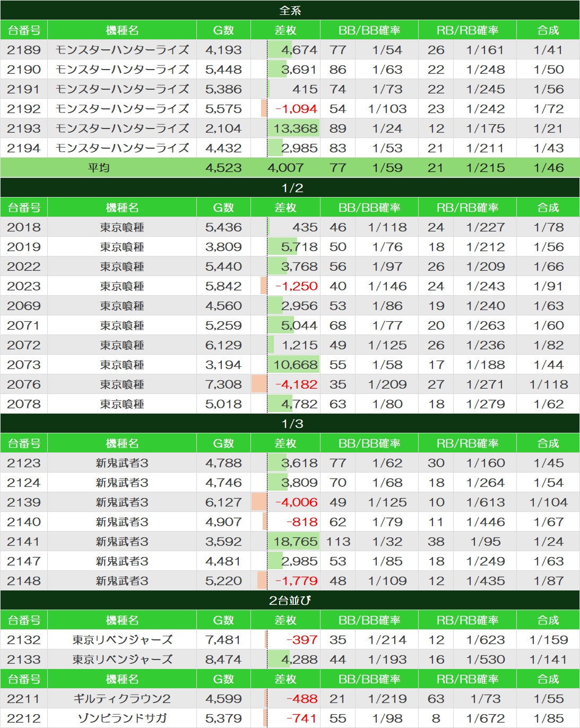Select the 東京喰種 name in row 2078
Image resolution: width=580 pixels, height=728 pixels.
[122, 404]
